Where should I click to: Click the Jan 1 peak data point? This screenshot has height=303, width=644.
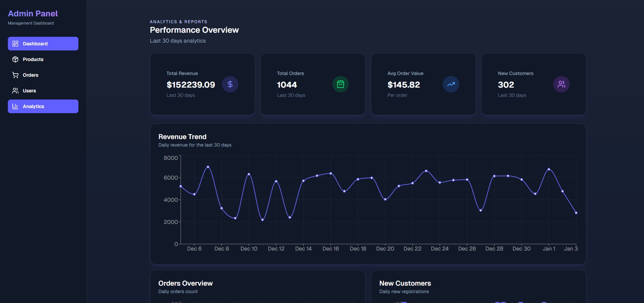[549, 169]
